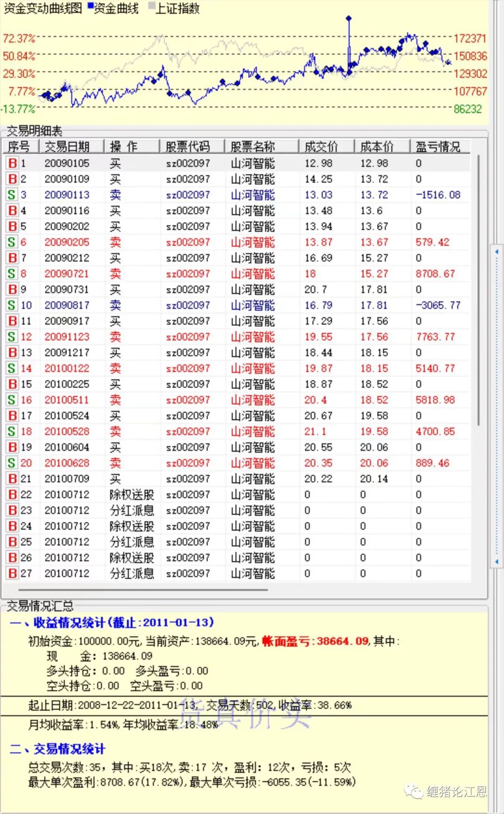Screen dimensions: 504x814
Task: Select the profit value 8708.67
Action: point(435,274)
